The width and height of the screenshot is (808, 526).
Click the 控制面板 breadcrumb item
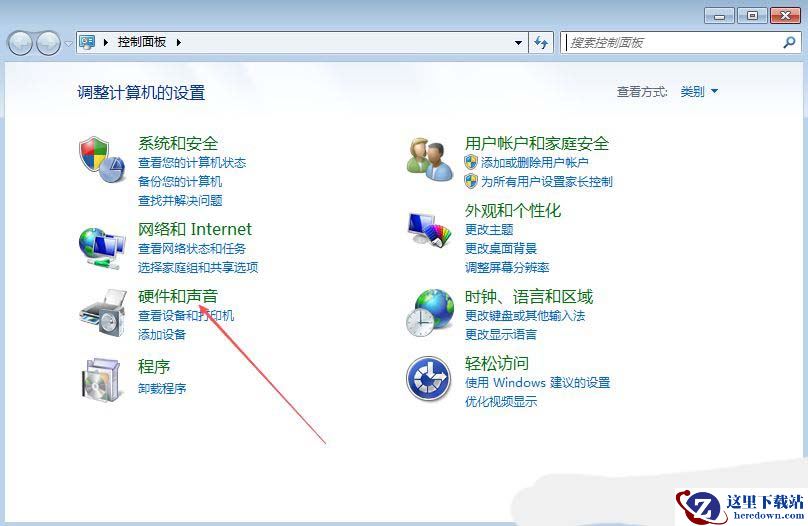pyautogui.click(x=142, y=42)
